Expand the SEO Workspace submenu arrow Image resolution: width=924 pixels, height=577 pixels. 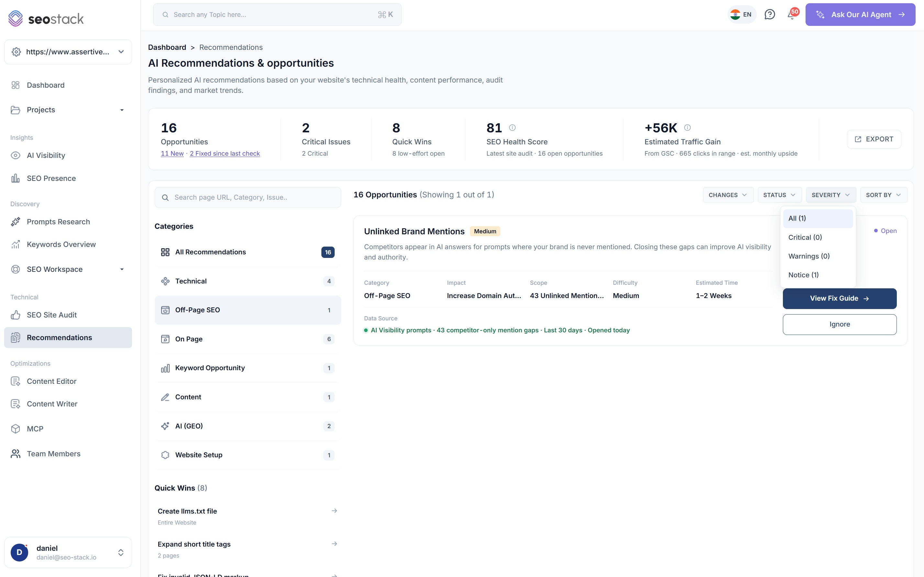point(122,270)
